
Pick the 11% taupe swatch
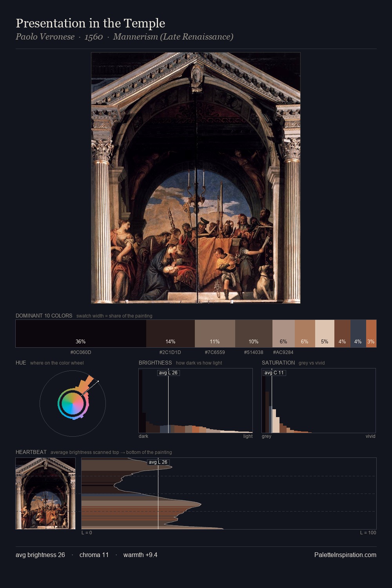tap(215, 334)
